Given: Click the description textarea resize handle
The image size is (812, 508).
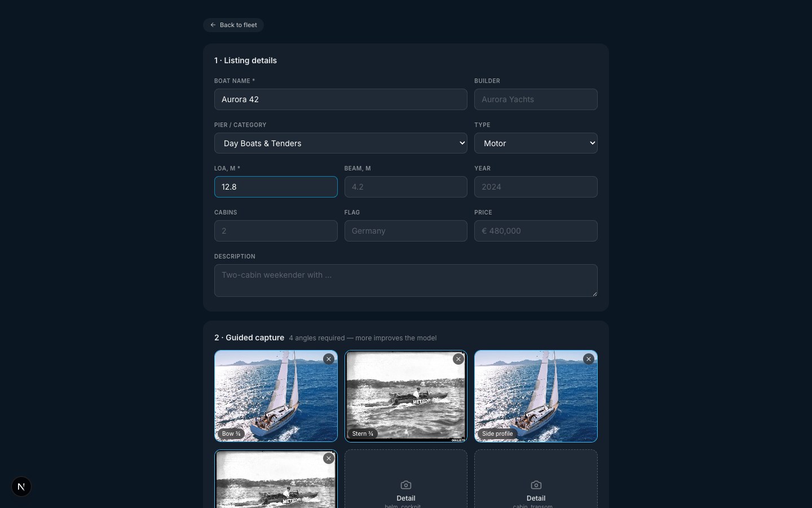Looking at the screenshot, I should [x=594, y=294].
